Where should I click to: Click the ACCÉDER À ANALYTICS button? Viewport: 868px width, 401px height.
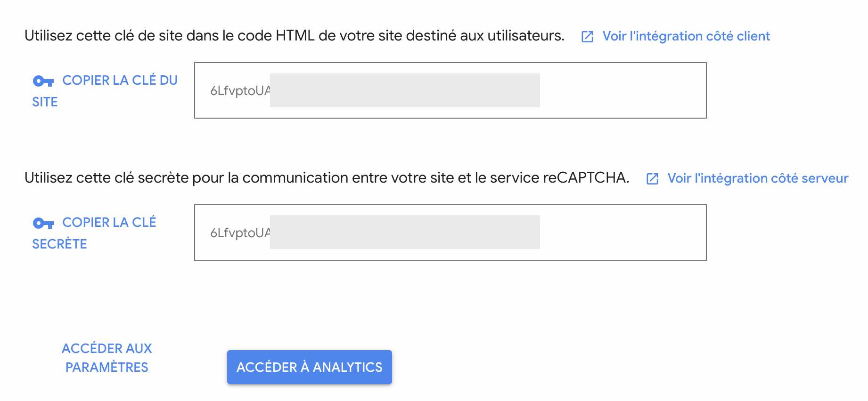(310, 367)
